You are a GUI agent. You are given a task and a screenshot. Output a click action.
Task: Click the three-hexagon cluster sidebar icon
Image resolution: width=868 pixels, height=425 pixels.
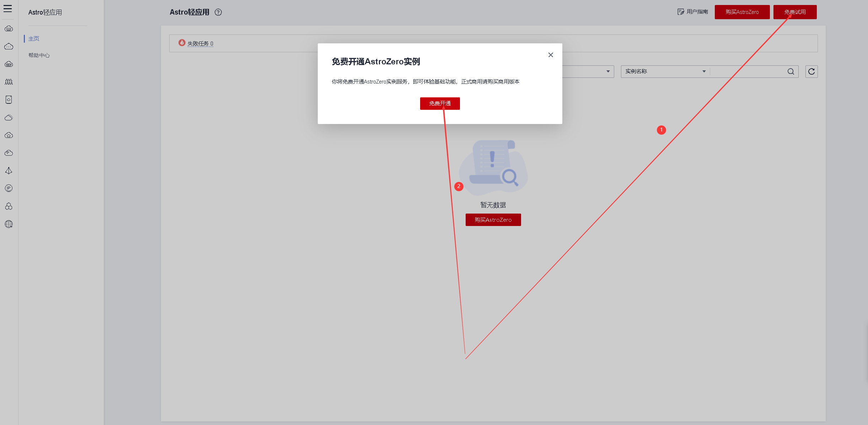9,206
